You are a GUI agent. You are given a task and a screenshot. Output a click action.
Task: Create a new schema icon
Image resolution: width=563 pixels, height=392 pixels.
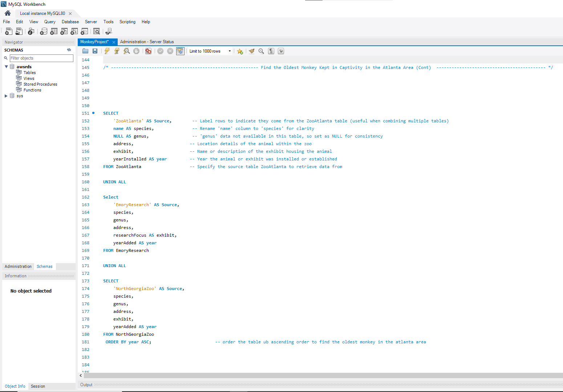click(44, 32)
